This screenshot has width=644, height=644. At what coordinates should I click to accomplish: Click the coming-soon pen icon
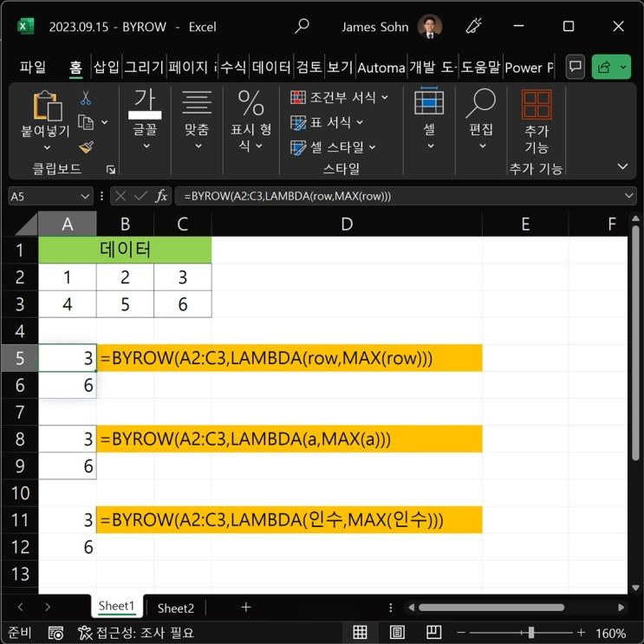(x=473, y=26)
